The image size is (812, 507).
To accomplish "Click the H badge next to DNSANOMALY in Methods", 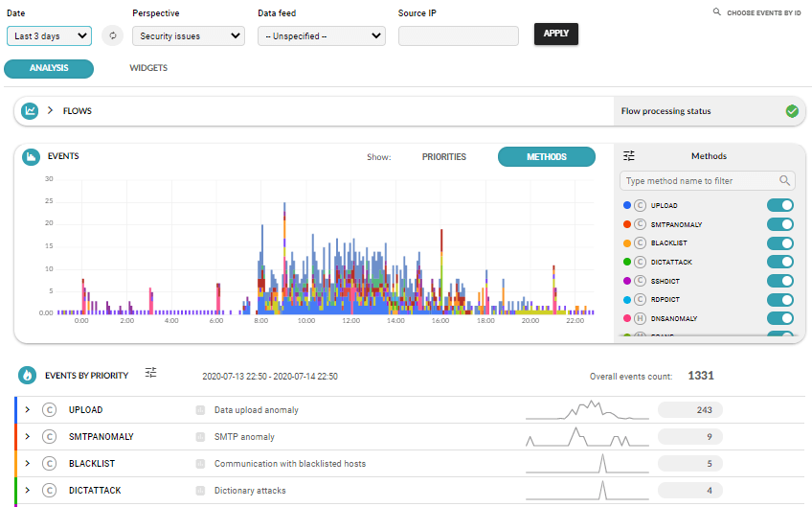I will coord(640,318).
